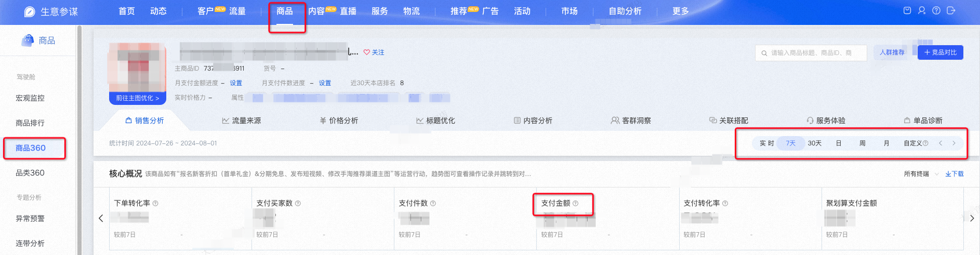Switch to the 单品诊断 tab
This screenshot has width=980, height=255.
point(923,120)
